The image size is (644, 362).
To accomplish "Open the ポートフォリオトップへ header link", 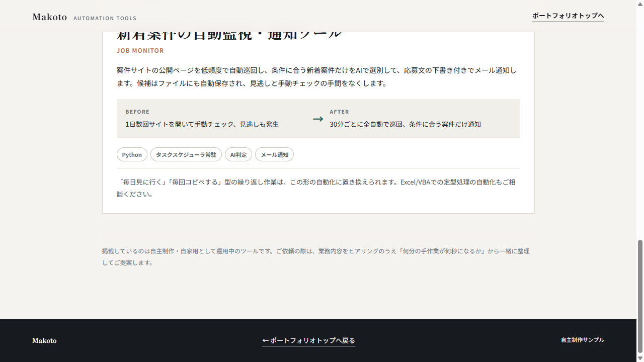I will click(568, 16).
